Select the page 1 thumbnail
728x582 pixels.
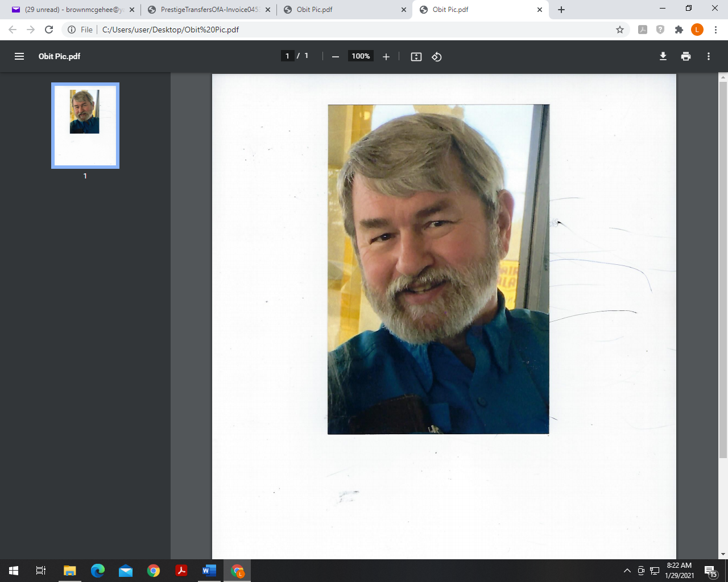(85, 126)
